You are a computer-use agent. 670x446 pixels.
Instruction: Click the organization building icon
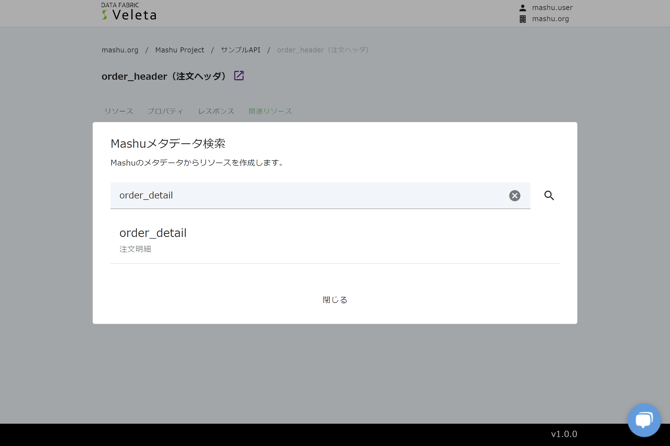click(522, 19)
